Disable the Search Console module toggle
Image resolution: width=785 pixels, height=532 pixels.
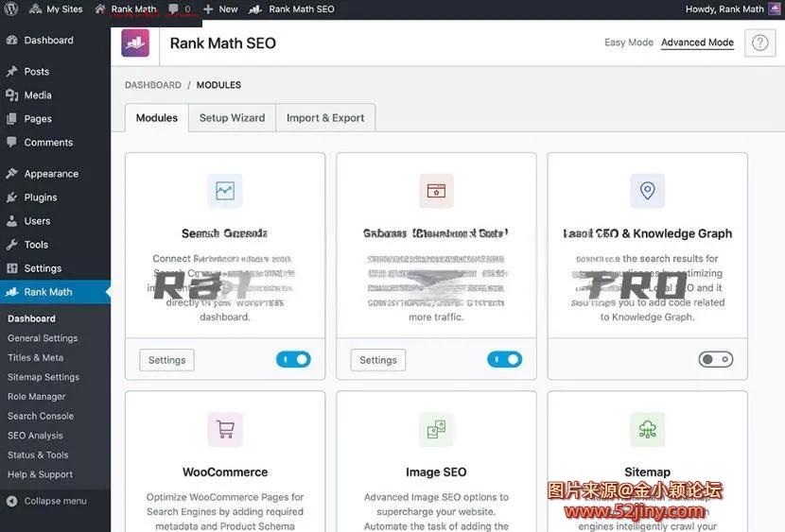click(293, 359)
